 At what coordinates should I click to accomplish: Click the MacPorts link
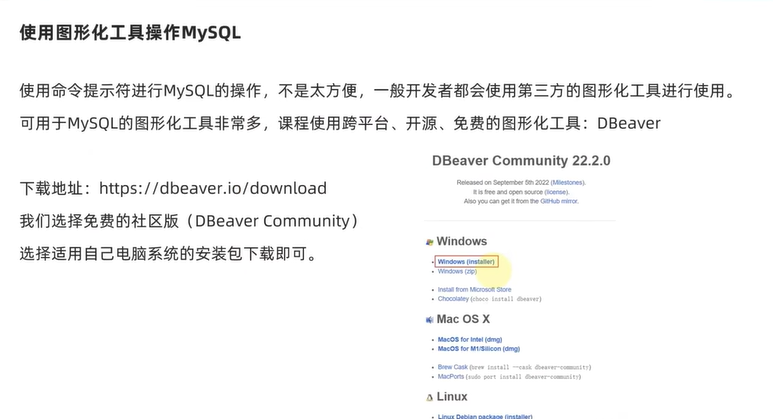click(x=451, y=377)
